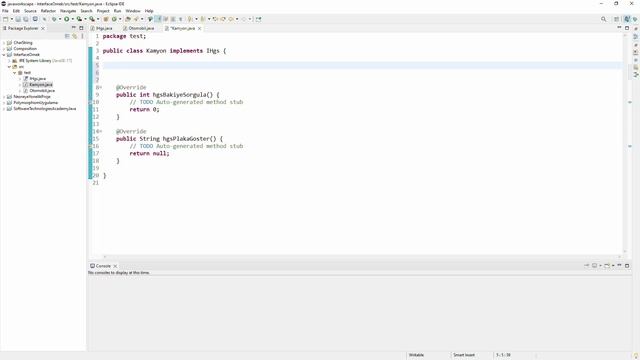Open the dropdown arrow next to Debug button

60,19
